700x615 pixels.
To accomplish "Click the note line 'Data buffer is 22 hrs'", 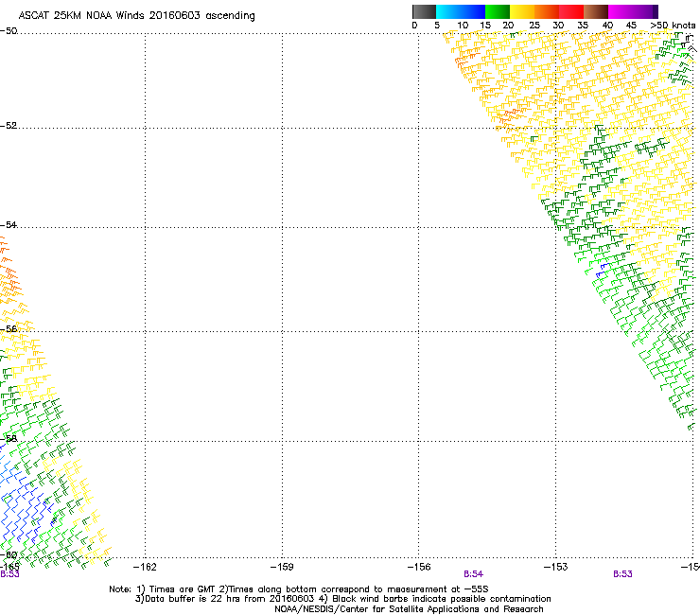I will click(x=342, y=599).
